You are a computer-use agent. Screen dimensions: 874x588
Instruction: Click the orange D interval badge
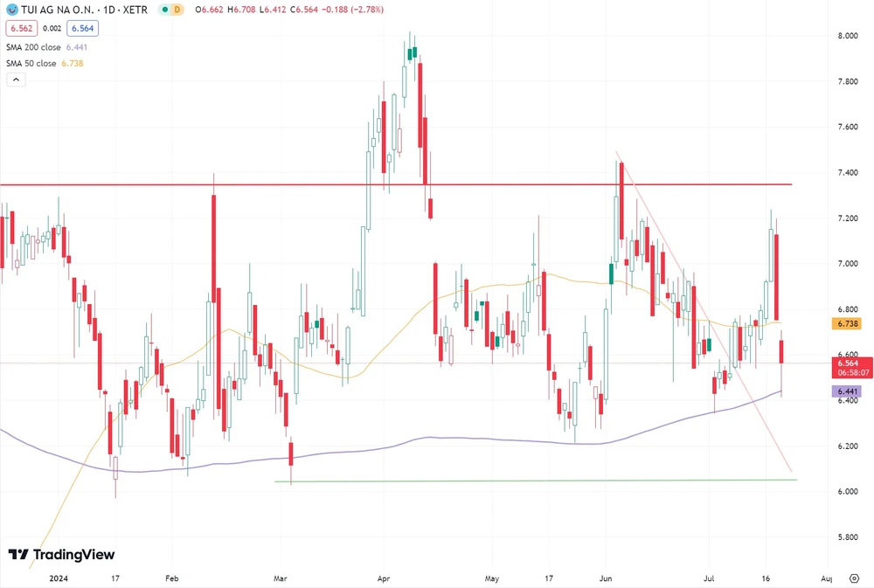(177, 9)
